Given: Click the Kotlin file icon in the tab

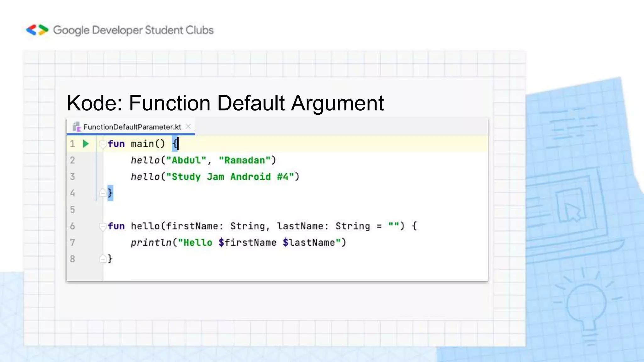Looking at the screenshot, I should pos(77,127).
